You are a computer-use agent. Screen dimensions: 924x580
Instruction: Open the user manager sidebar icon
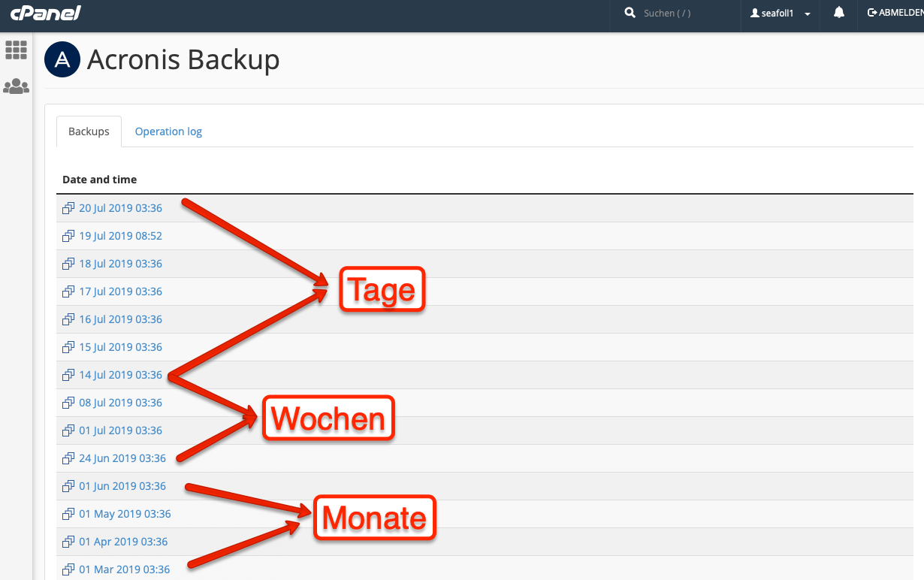tap(16, 87)
